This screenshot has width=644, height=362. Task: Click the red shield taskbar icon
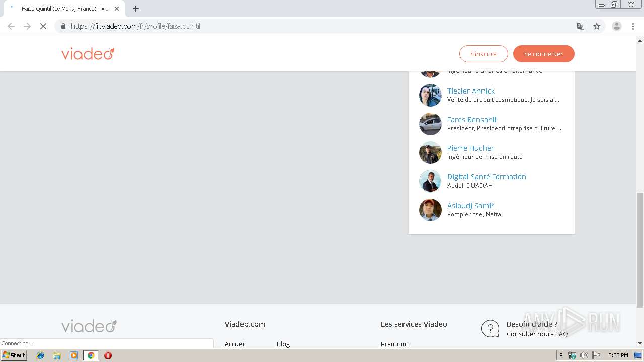[108, 355]
